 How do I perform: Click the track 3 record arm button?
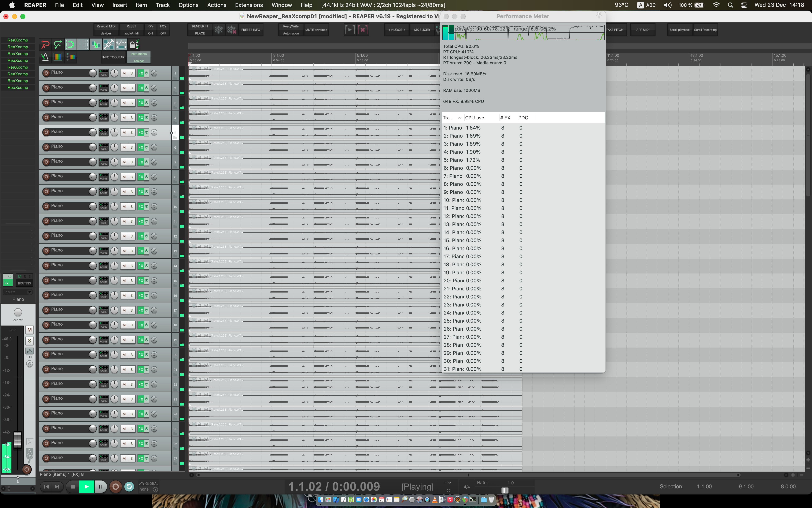[46, 102]
